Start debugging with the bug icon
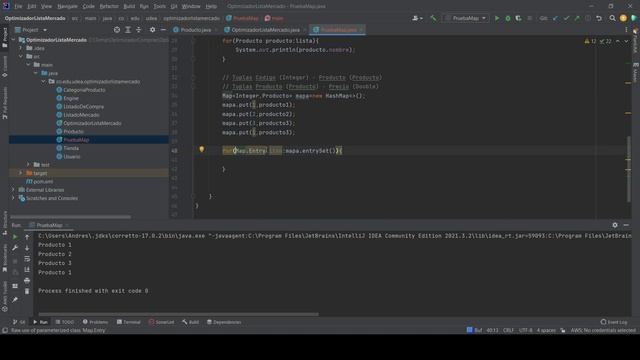Viewport: 640px width, 360px height. tap(508, 18)
